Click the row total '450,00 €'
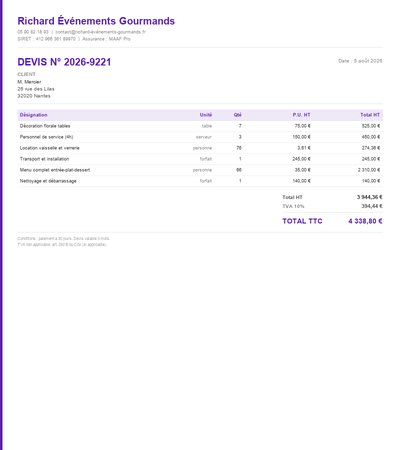 coord(371,137)
